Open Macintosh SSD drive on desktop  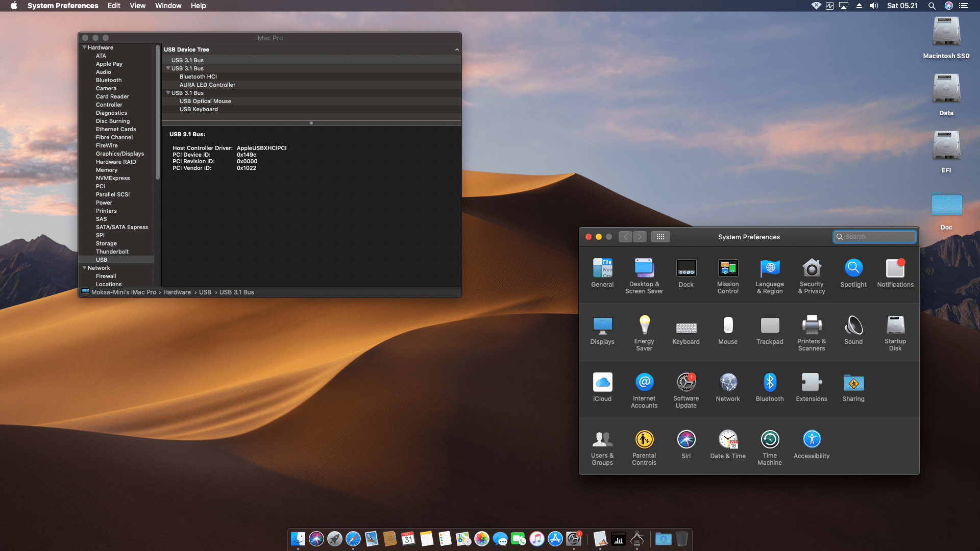pos(946,37)
